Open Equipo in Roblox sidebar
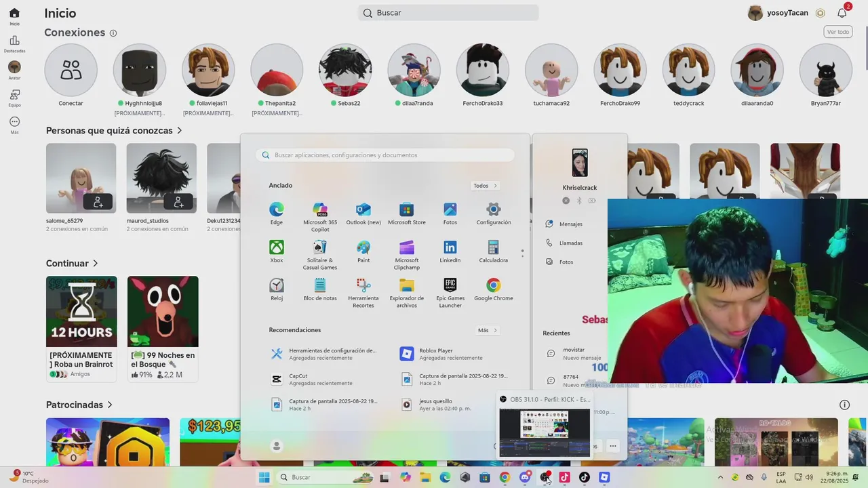This screenshot has width=868, height=488. click(x=14, y=98)
